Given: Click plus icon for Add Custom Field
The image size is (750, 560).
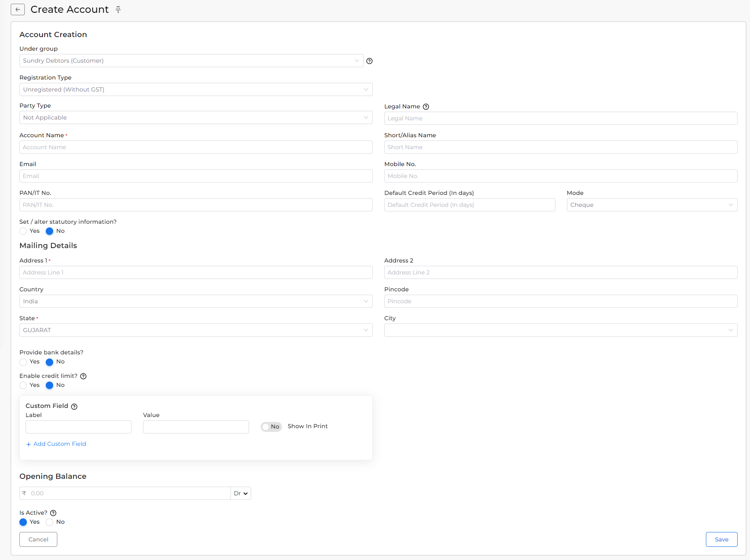Looking at the screenshot, I should 28,444.
